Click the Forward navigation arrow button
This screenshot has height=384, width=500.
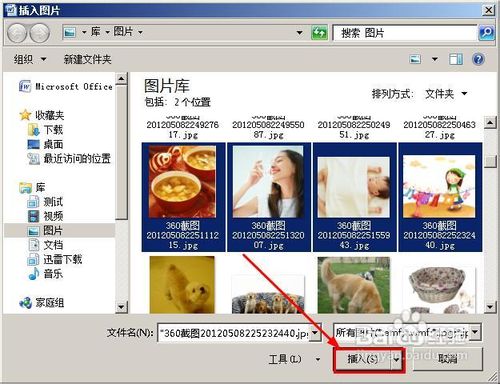pos(40,33)
